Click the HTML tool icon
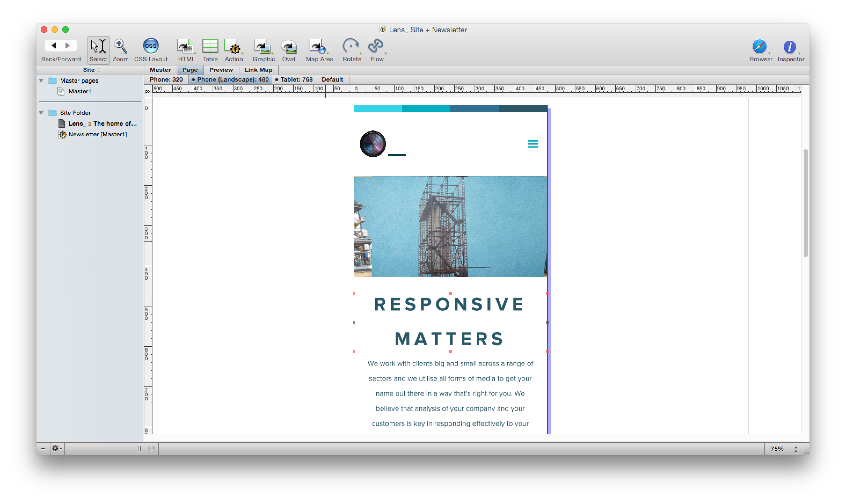The width and height of the screenshot is (846, 504). [x=185, y=46]
